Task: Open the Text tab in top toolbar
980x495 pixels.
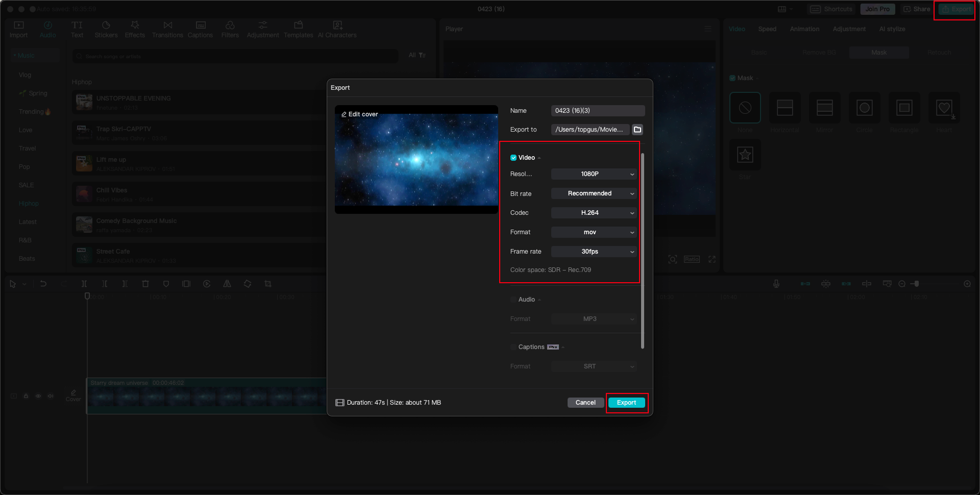Action: [x=77, y=30]
